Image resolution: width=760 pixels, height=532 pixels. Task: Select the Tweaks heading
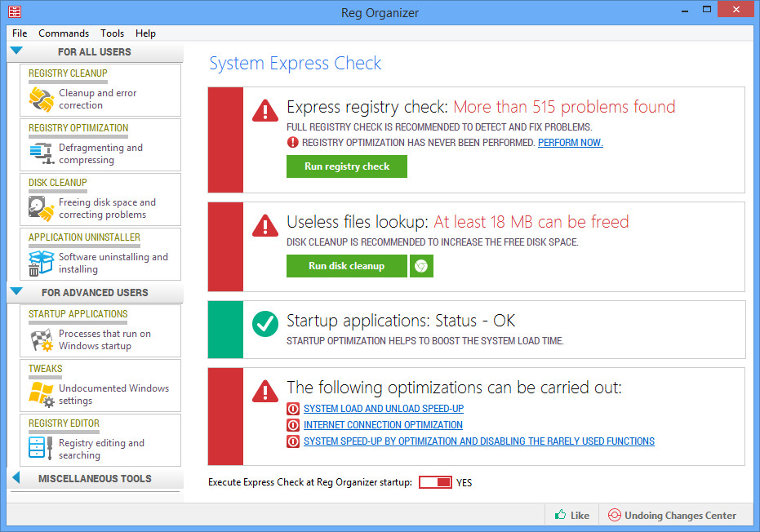coord(46,369)
